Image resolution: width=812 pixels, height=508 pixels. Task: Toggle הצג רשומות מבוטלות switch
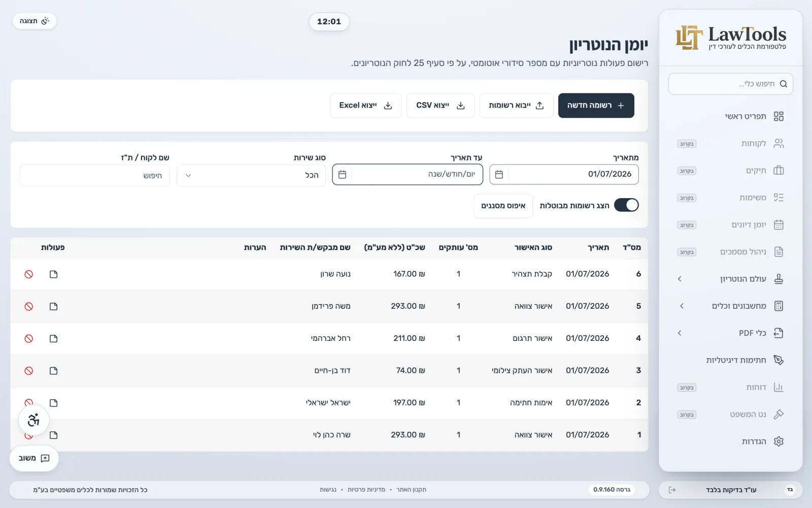point(626,205)
